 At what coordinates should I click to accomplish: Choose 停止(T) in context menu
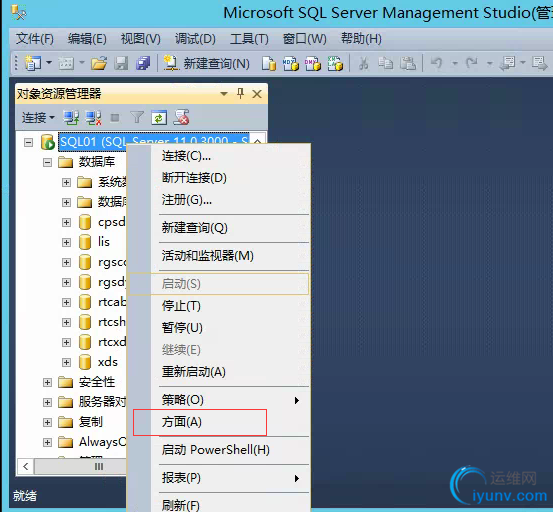pyautogui.click(x=219, y=306)
